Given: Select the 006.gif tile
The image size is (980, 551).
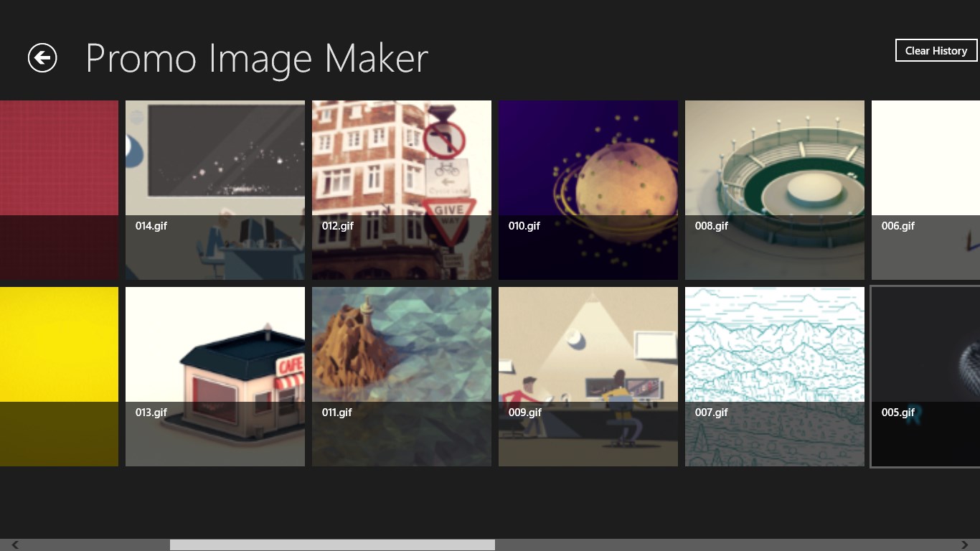Looking at the screenshot, I should click(x=925, y=190).
